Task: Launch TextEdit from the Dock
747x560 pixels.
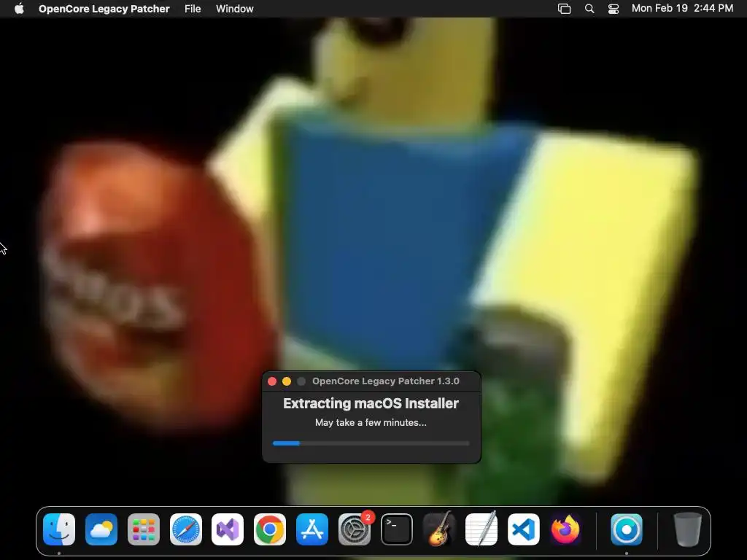Action: (481, 529)
